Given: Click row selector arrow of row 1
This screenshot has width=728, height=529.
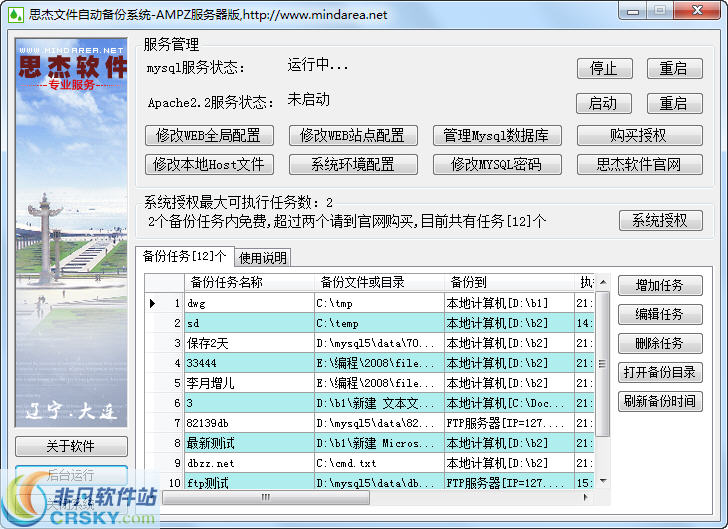Looking at the screenshot, I should [x=152, y=303].
